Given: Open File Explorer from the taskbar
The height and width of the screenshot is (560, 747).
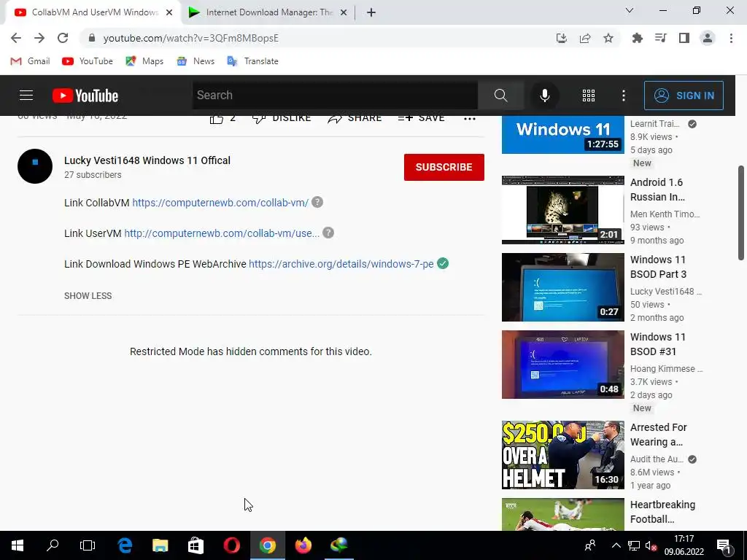Looking at the screenshot, I should [x=160, y=545].
